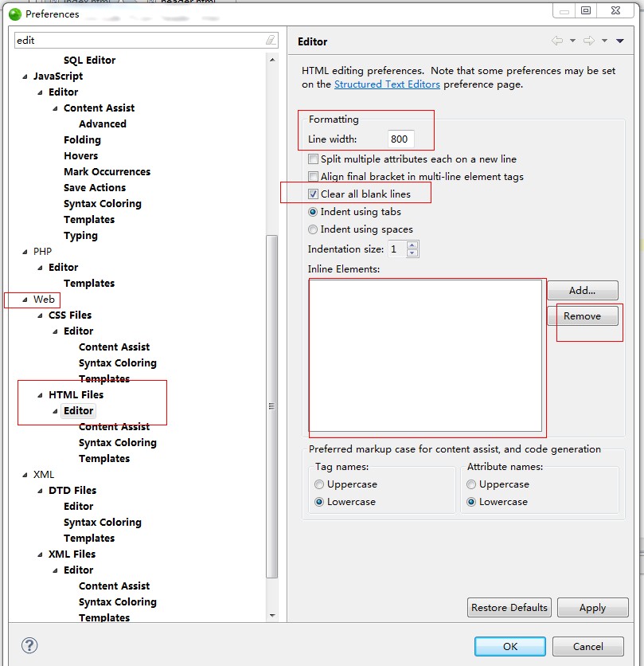The width and height of the screenshot is (644, 666).
Task: Open the Structured Text Editors link
Action: (387, 84)
